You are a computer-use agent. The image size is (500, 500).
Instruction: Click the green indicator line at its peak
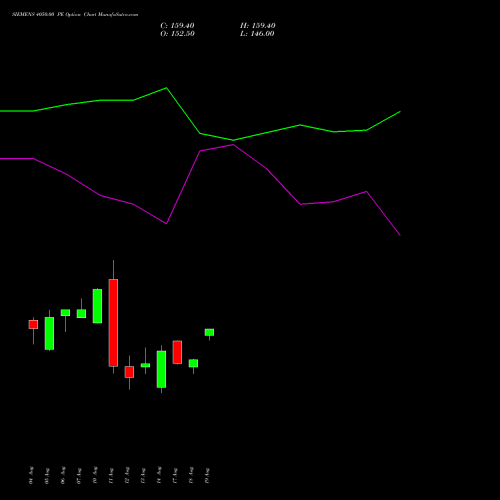166,88
